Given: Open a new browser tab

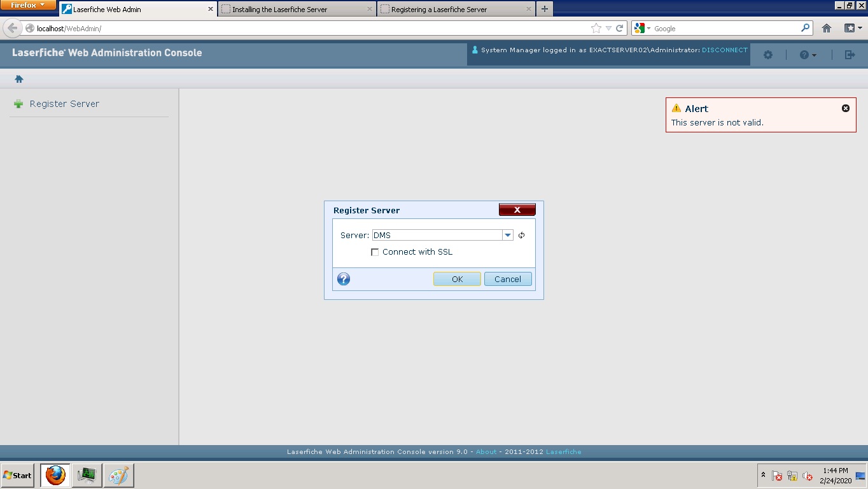Looking at the screenshot, I should (545, 10).
